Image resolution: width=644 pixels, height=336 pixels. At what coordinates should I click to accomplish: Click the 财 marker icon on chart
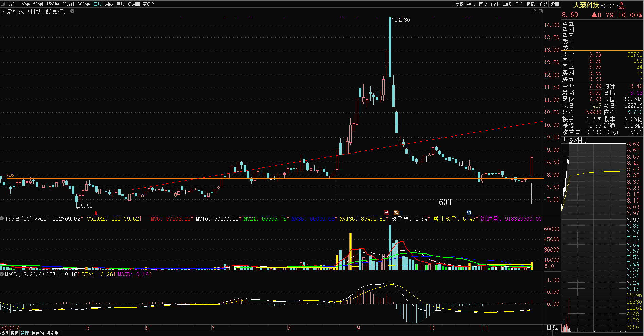469,212
